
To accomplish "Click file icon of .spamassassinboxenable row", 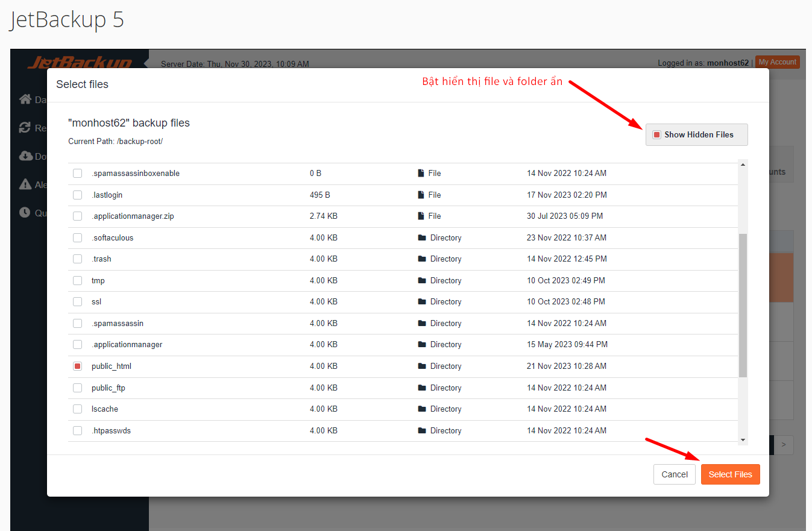I will click(x=421, y=173).
